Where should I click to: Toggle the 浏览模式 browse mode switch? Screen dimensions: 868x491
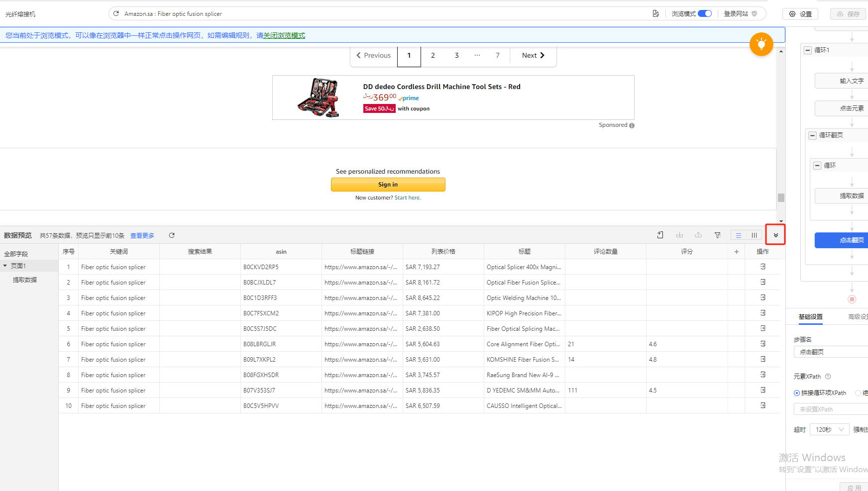click(705, 14)
